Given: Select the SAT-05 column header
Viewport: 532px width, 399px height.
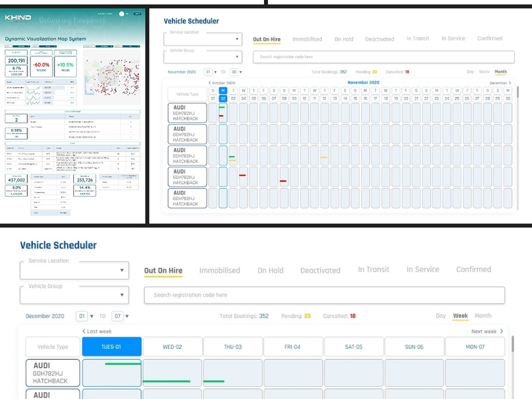Looking at the screenshot, I should pos(354,346).
